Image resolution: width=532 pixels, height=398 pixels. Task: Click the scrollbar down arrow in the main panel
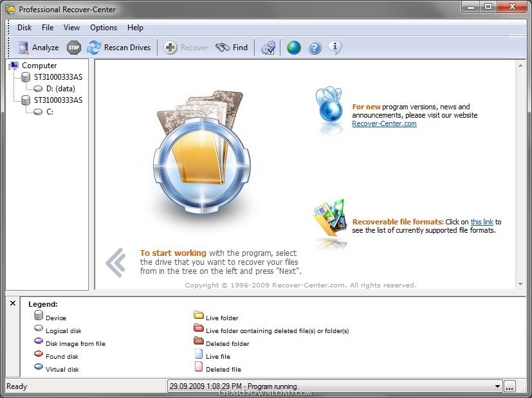pos(520,284)
